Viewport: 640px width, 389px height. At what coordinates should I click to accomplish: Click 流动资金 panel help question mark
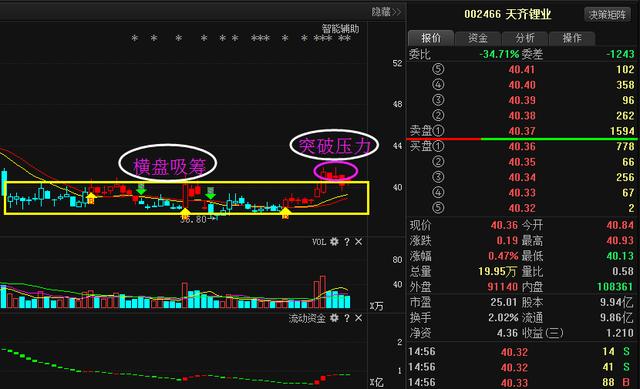[x=347, y=318]
